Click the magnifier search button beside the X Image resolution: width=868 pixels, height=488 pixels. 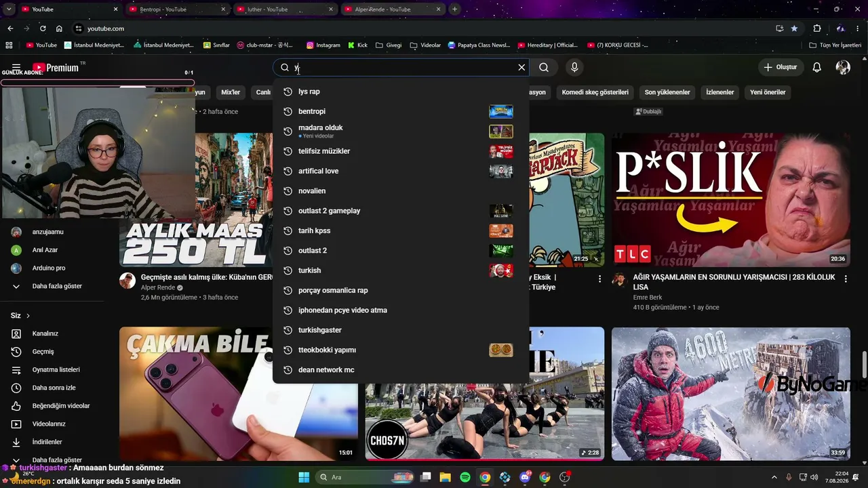544,68
